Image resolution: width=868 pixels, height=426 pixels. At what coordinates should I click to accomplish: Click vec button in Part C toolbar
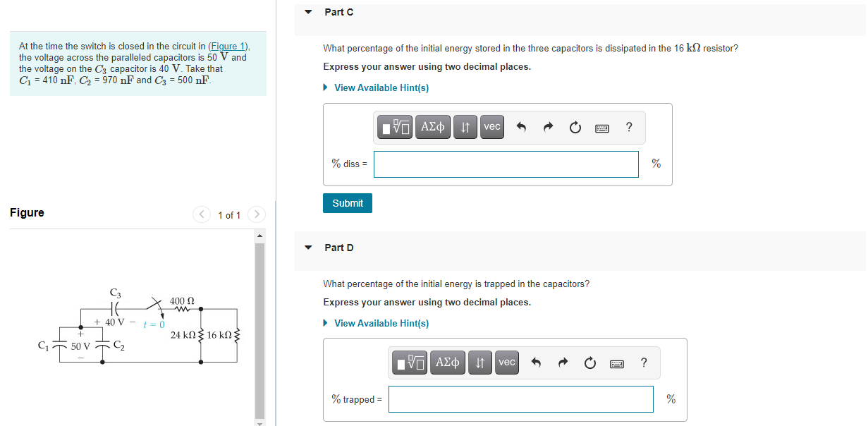492,127
